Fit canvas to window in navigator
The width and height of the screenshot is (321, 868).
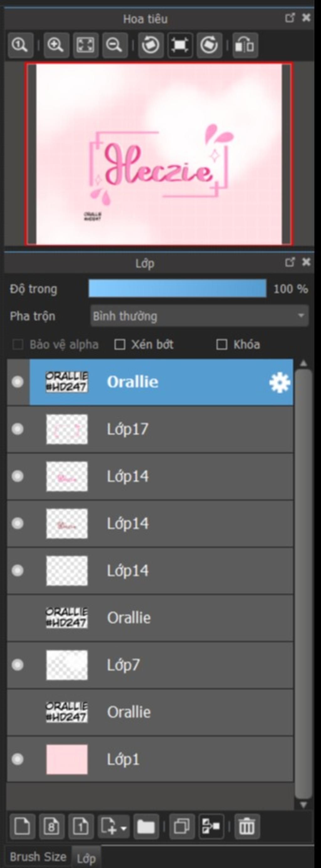pos(86,45)
